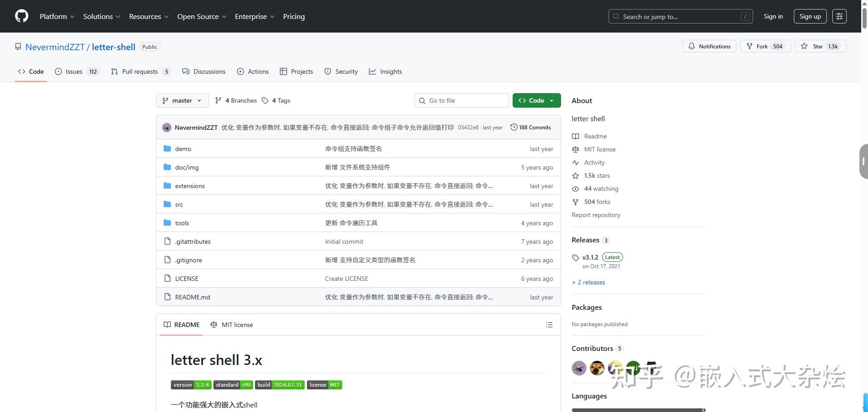Open the letter-shell repository link
868x412 pixels.
pos(113,47)
